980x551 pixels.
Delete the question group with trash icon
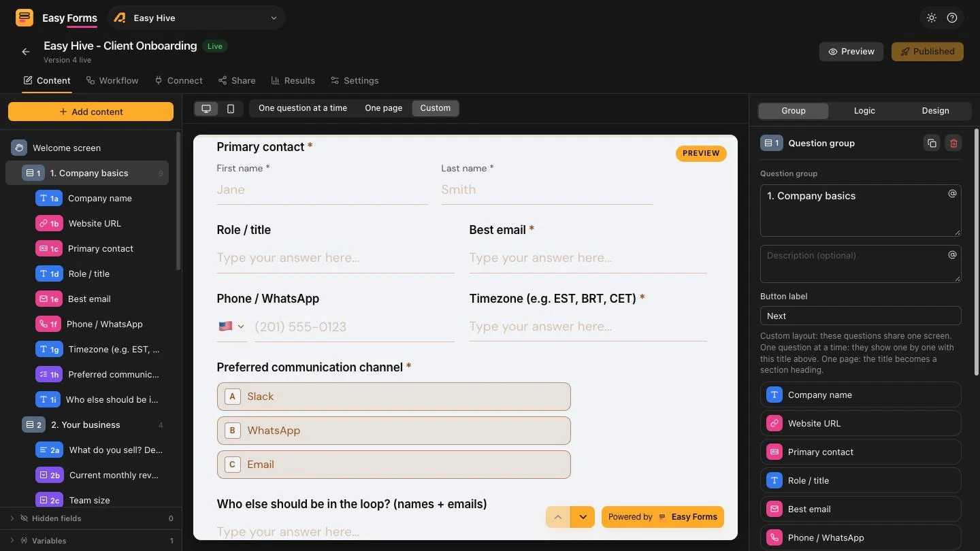tap(953, 143)
